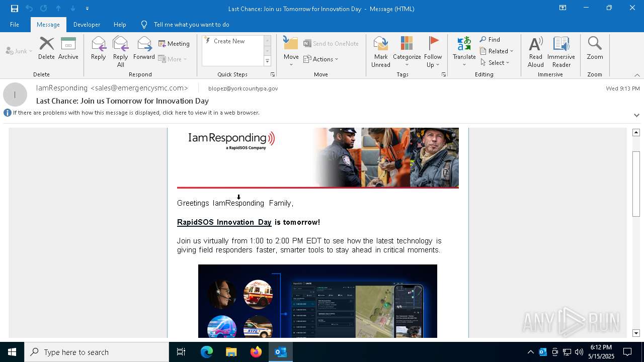Open the More respond options dropdown
This screenshot has width=644, height=362.
[173, 59]
